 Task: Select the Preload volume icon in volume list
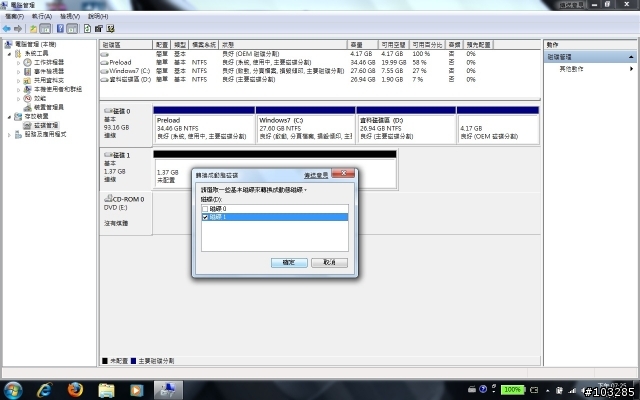point(104,62)
